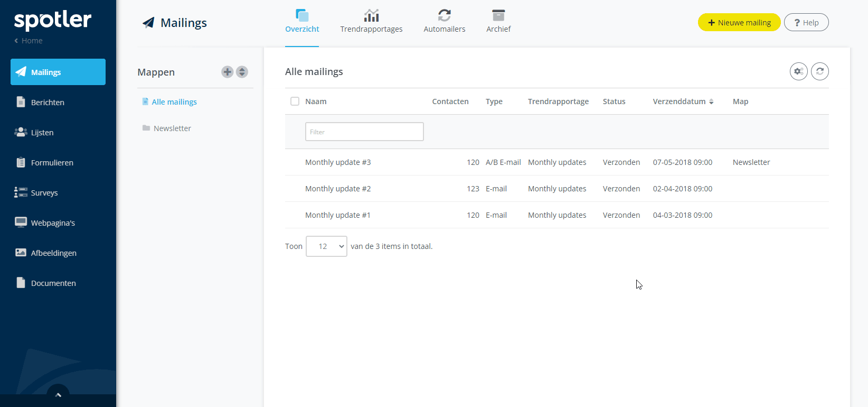This screenshot has height=407, width=868.
Task: Open the Documenten section
Action: [58, 283]
